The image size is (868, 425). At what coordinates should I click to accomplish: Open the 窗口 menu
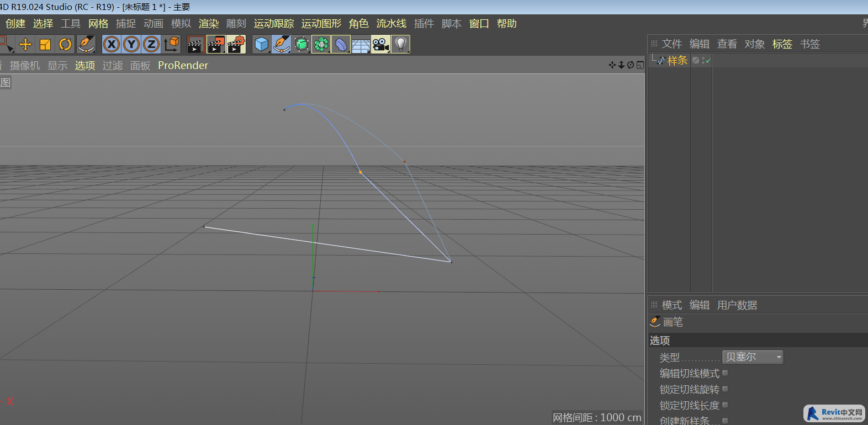479,24
